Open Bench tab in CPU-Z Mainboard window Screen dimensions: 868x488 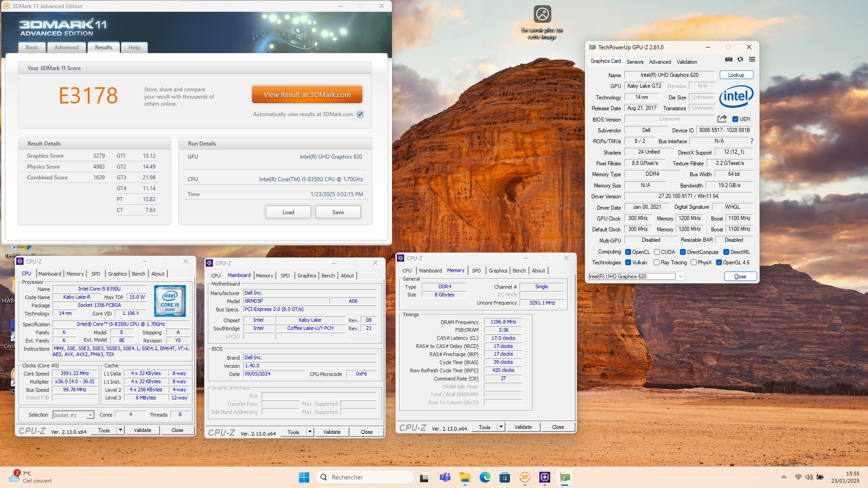(x=328, y=276)
